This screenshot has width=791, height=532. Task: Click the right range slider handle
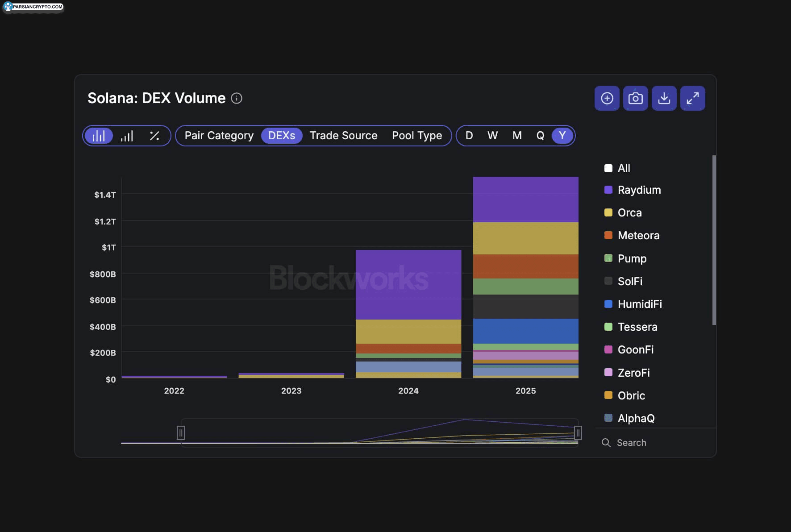578,432
